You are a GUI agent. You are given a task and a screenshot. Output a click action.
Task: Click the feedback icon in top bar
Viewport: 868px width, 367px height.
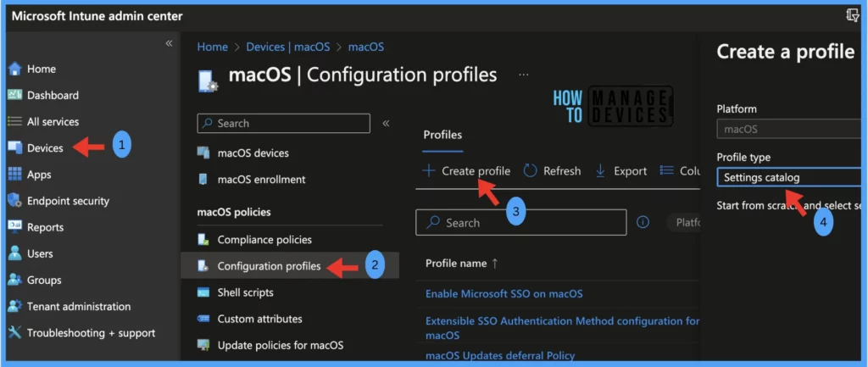point(853,15)
